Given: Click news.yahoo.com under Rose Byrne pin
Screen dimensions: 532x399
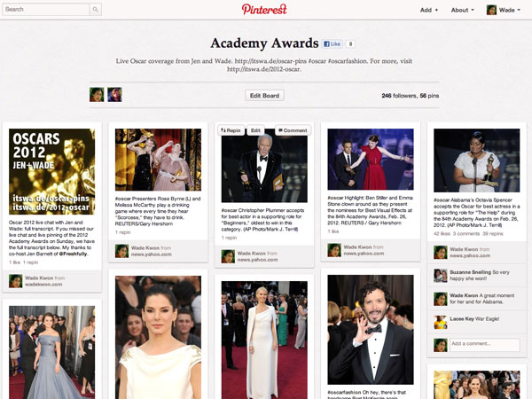Looking at the screenshot, I should click(x=152, y=254).
